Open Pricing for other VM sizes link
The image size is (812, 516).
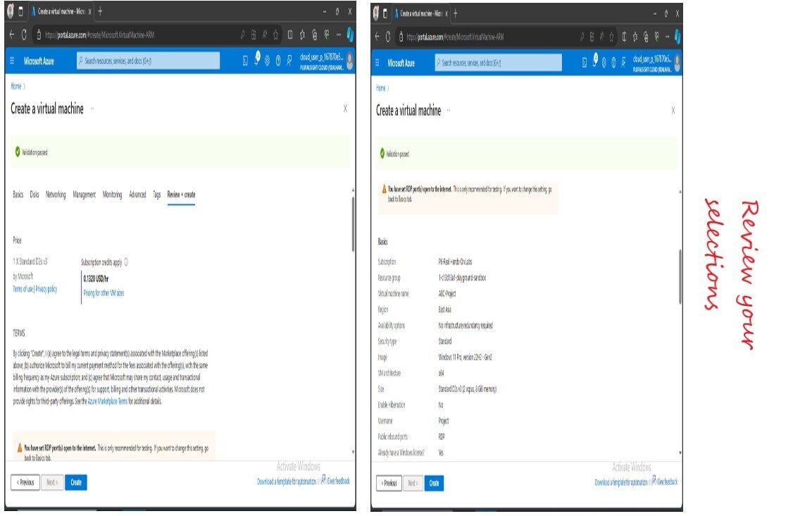(104, 293)
